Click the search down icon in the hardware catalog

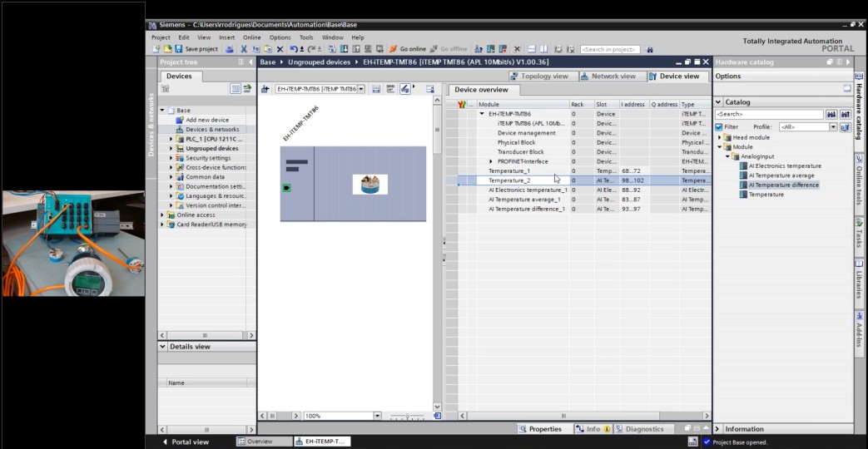[x=831, y=115]
